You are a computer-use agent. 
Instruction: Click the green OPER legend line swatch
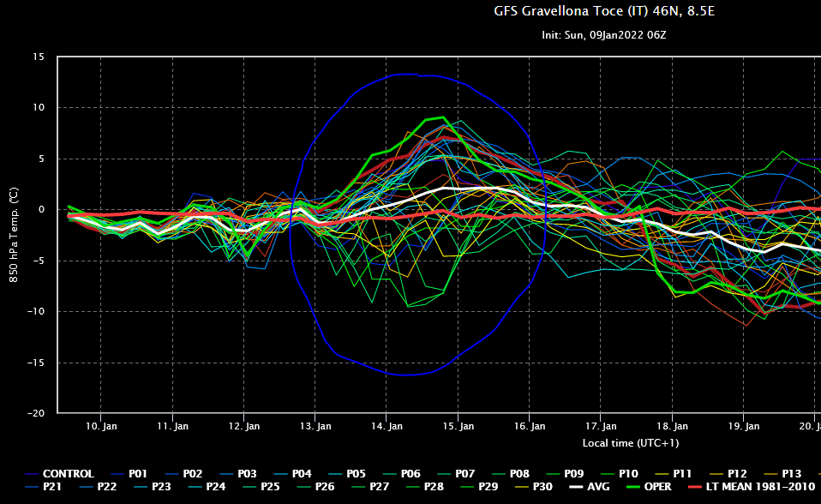tap(637, 487)
